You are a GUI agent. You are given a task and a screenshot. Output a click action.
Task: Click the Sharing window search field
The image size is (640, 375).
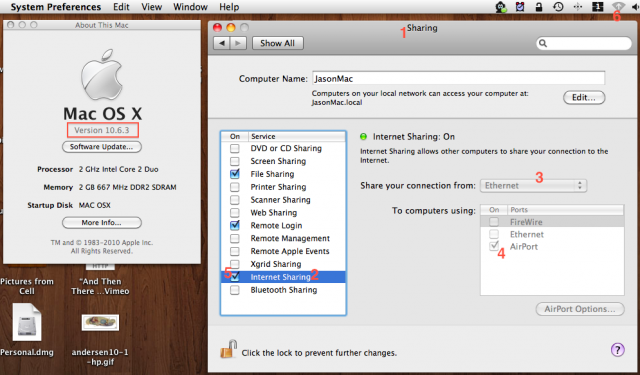tap(584, 43)
